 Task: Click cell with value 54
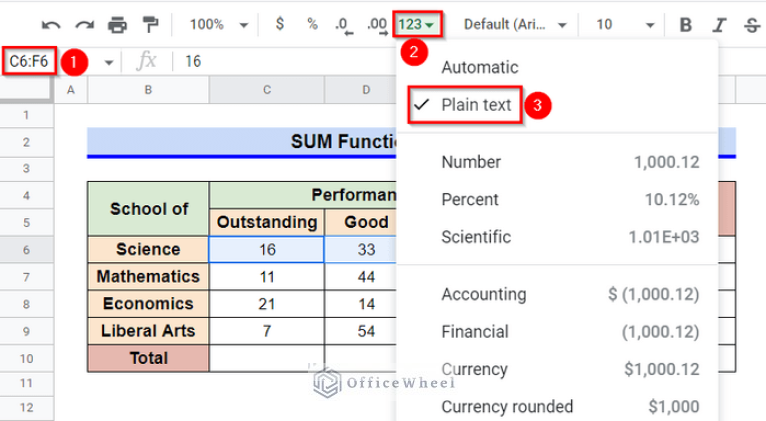pyautogui.click(x=362, y=331)
